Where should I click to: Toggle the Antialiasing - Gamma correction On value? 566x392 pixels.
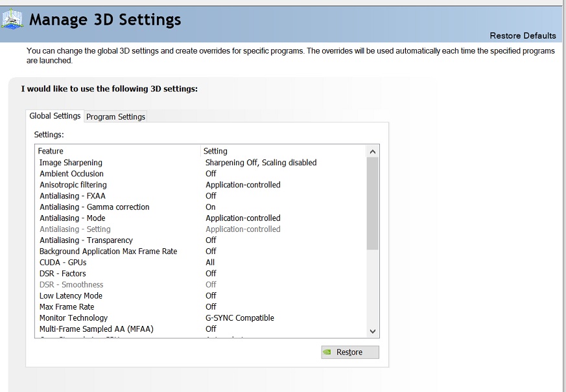(x=211, y=207)
